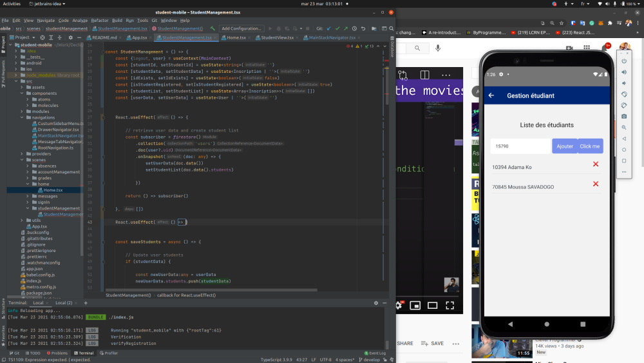Toggle YouTube theater mode
The height and width of the screenshot is (363, 644).
click(x=433, y=305)
